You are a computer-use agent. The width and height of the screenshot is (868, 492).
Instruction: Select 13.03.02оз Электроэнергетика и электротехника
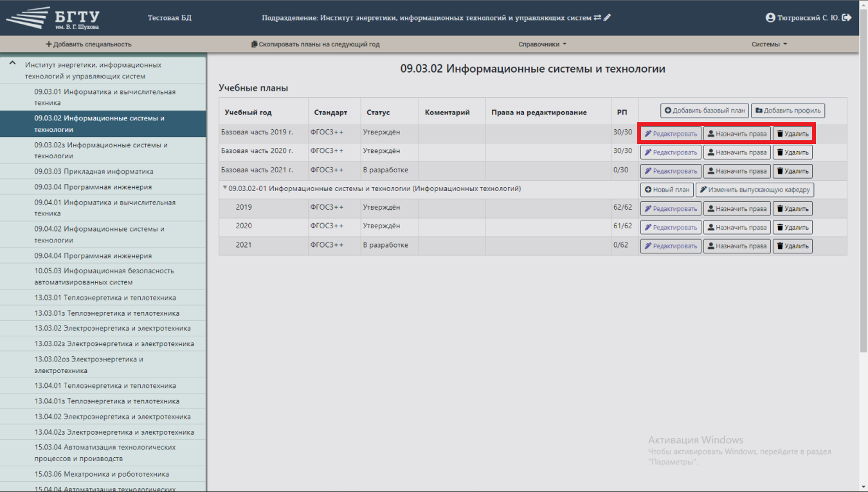pos(103,365)
